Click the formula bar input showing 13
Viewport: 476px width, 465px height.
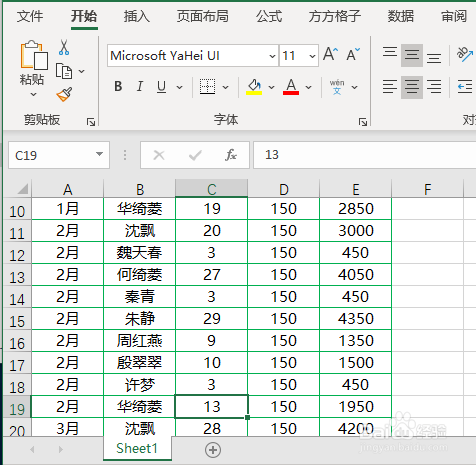[x=365, y=155]
